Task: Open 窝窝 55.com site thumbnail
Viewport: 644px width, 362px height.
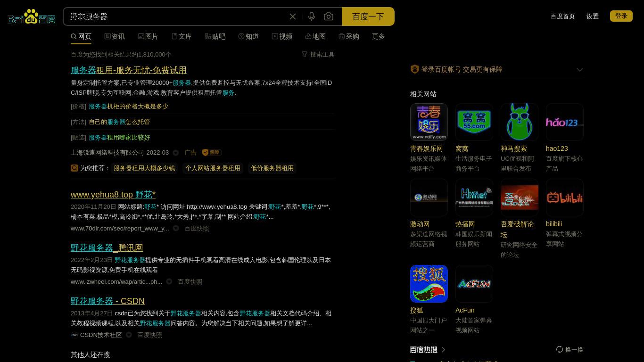Action: (x=474, y=122)
